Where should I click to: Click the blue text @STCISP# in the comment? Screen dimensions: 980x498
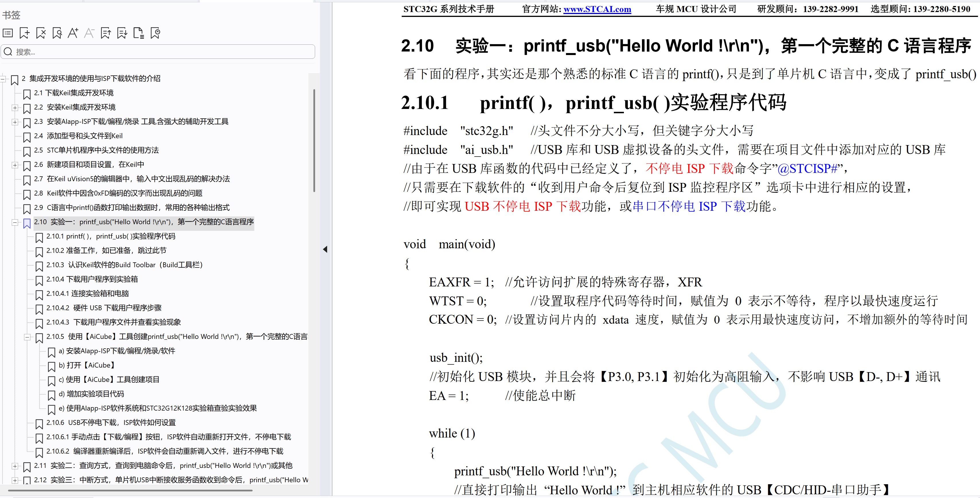[x=807, y=168]
